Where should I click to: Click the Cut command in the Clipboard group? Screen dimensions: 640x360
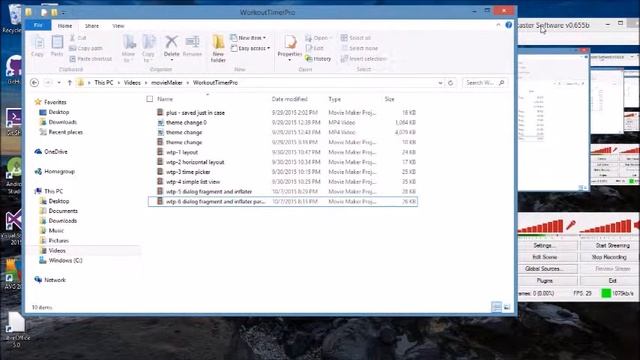pyautogui.click(x=78, y=38)
